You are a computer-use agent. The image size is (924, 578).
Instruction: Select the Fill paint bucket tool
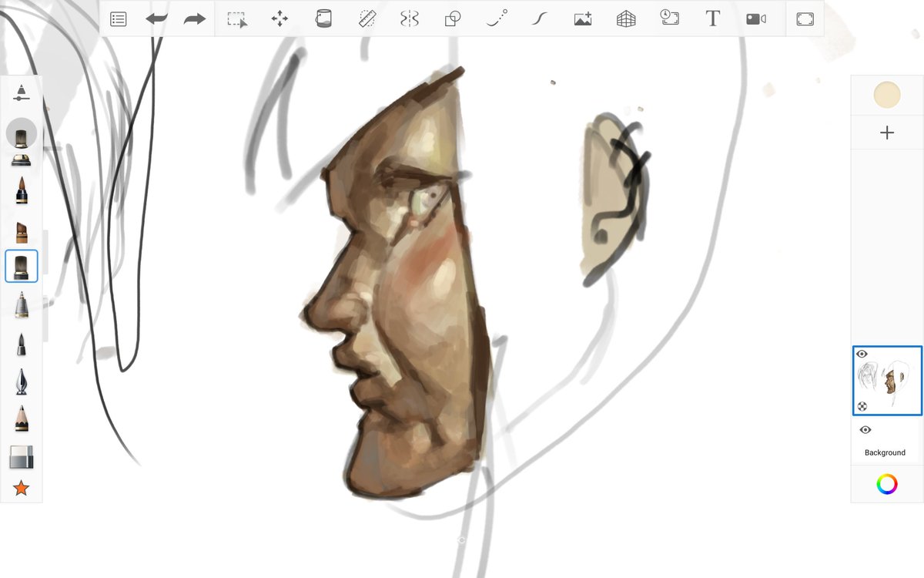(x=323, y=18)
